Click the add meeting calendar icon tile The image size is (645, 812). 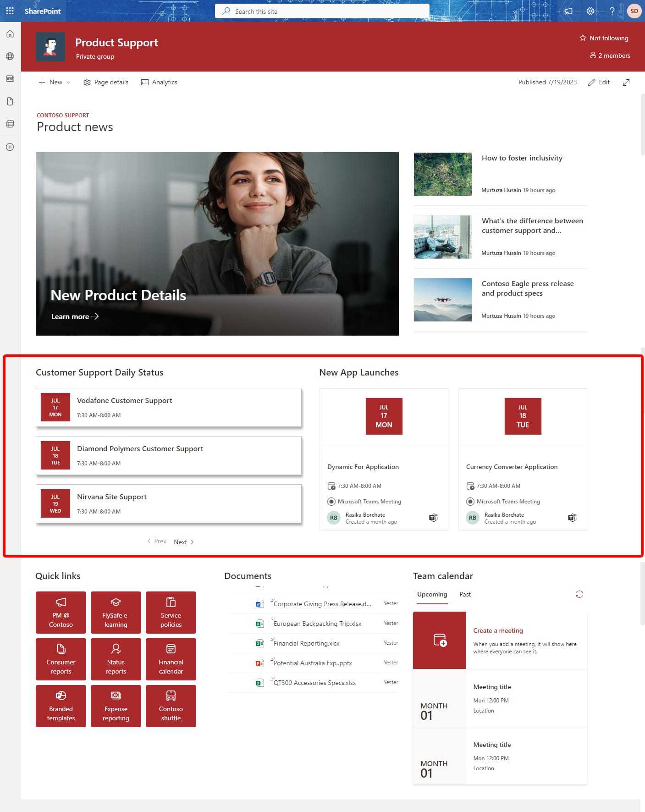coord(440,640)
